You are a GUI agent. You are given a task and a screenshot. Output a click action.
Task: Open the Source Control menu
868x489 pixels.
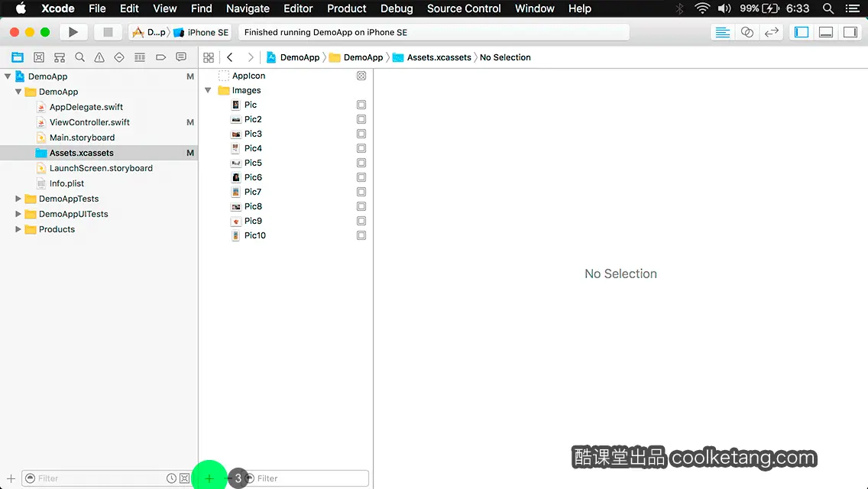click(x=464, y=8)
